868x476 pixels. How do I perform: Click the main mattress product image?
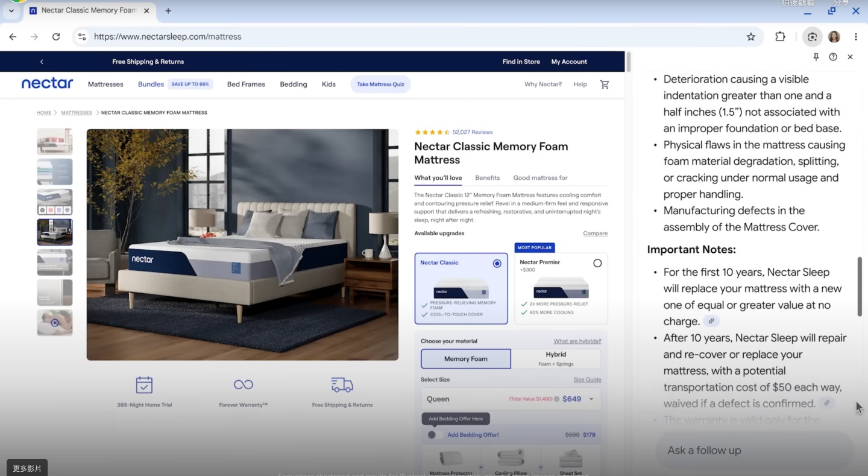click(242, 245)
